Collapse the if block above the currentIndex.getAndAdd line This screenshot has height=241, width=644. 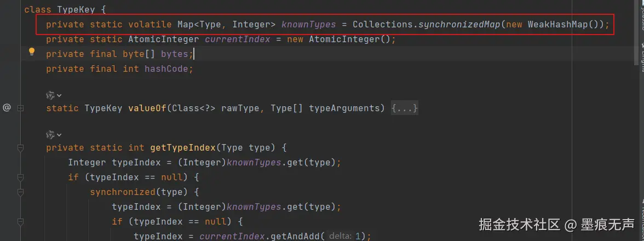pyautogui.click(x=21, y=222)
